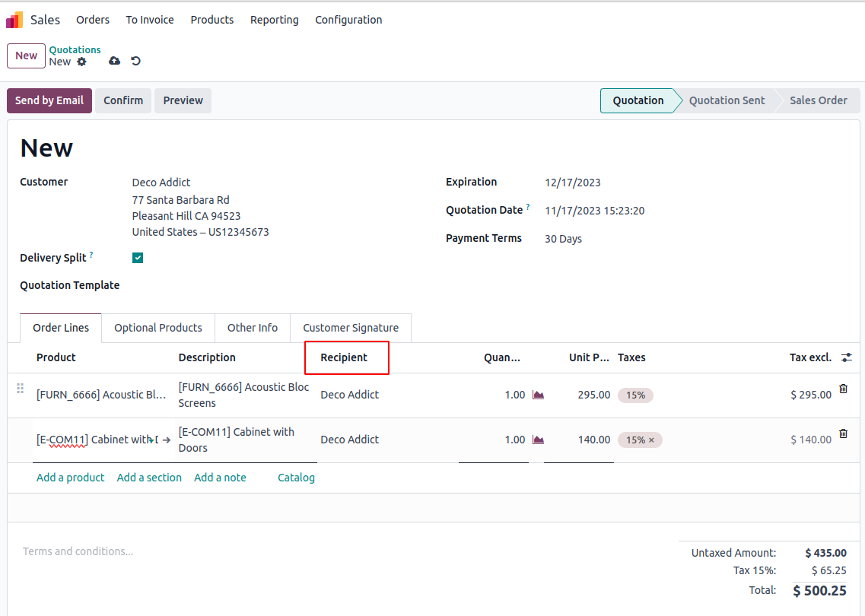Image resolution: width=865 pixels, height=616 pixels.
Task: Open the gear actions menu beside New
Action: pos(82,62)
